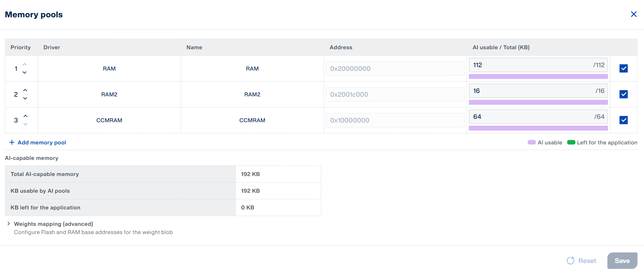Click the AI-capable memory section heading
The height and width of the screenshot is (269, 644).
pos(32,158)
